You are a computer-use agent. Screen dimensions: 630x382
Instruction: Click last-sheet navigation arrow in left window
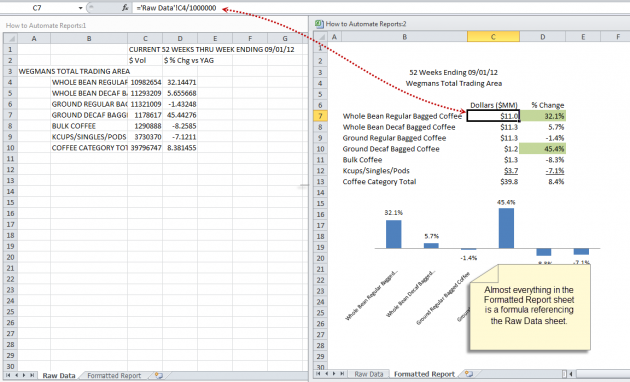pos(32,375)
